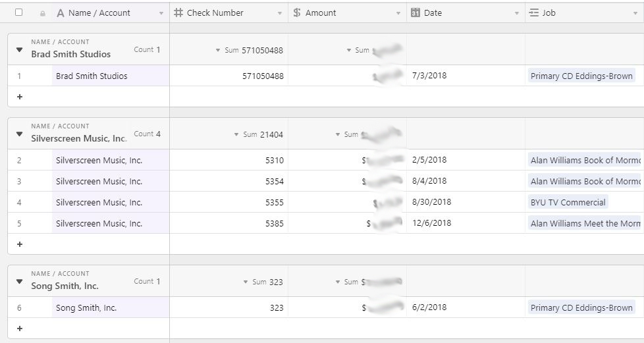644x343 pixels.
Task: Click the number-type icon beside Check Number
Action: [178, 13]
